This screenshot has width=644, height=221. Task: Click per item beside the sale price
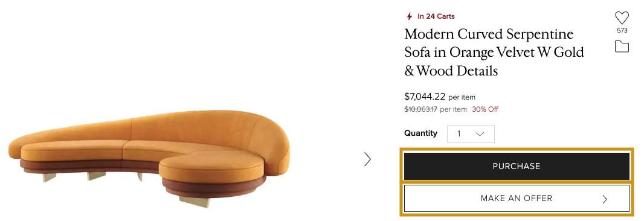coord(462,97)
